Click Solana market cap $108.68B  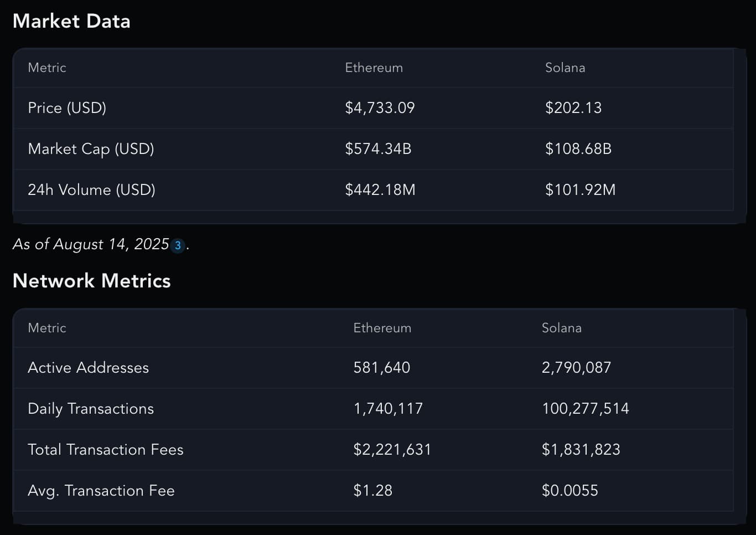point(578,148)
